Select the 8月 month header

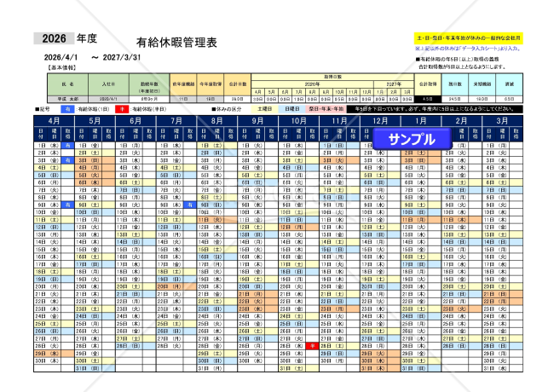(217, 121)
